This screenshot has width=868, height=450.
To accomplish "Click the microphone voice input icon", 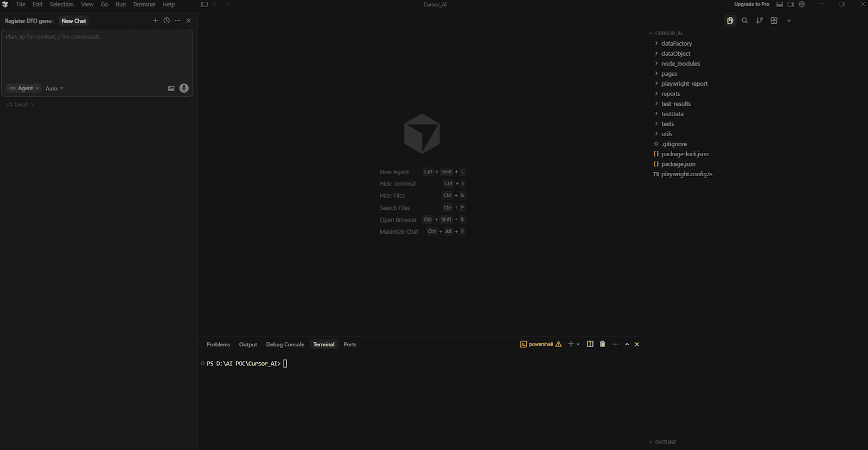I will point(184,88).
